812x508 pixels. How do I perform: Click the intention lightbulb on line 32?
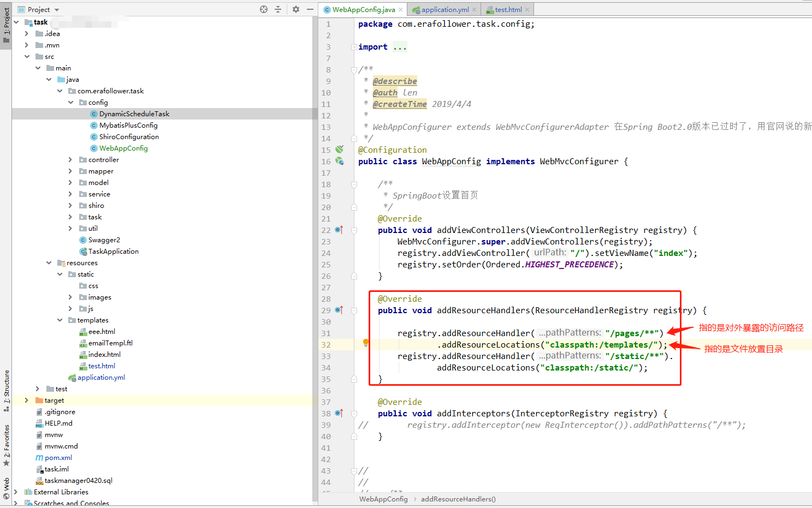pos(366,343)
